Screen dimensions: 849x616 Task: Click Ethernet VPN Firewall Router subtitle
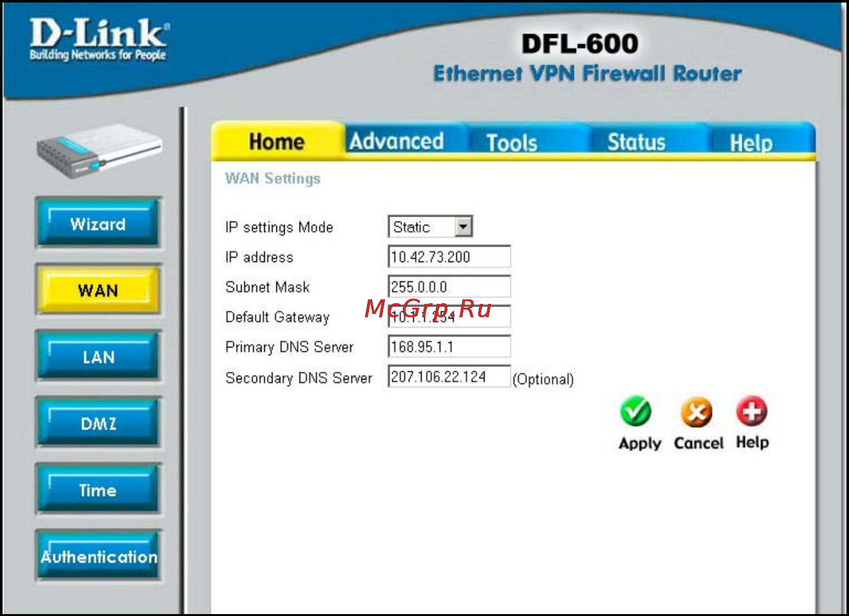587,73
